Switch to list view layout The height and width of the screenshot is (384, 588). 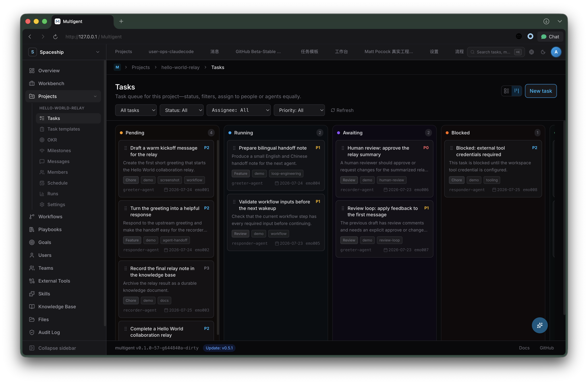tap(507, 91)
